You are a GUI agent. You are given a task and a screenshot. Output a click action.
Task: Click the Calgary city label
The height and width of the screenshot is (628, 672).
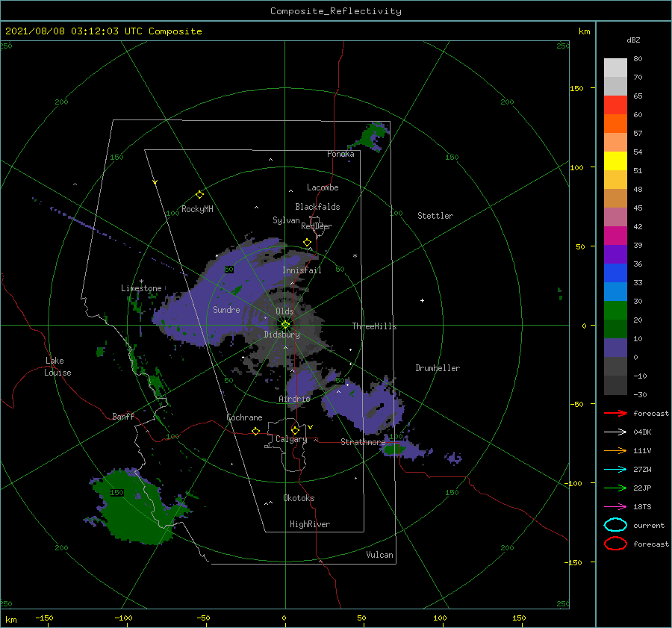click(x=291, y=439)
